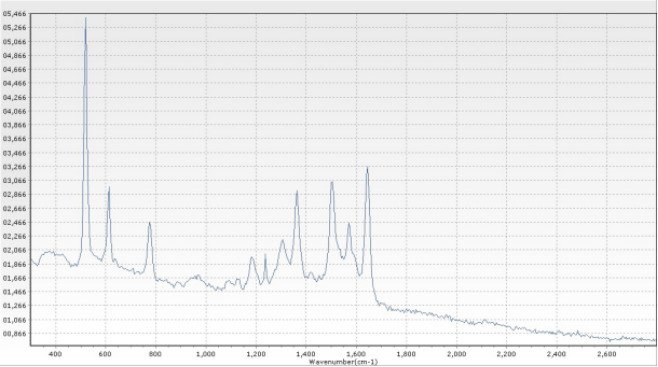Click the 00,866 y-axis bottom label
Image resolution: width=658 pixels, height=367 pixels.
(15, 334)
